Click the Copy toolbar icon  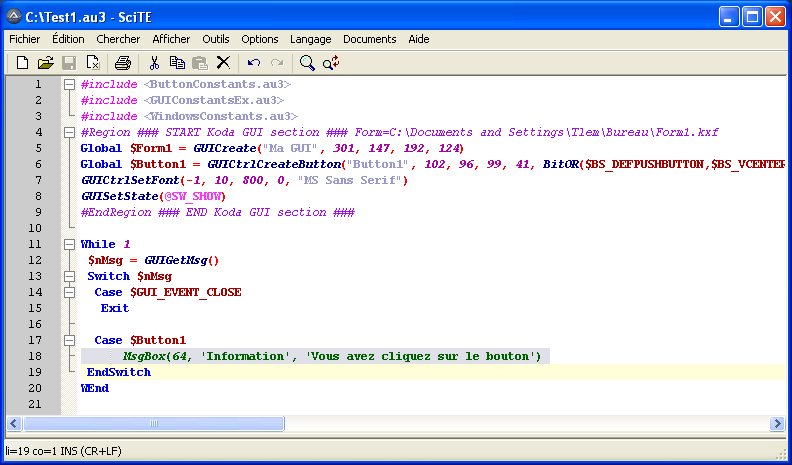(x=177, y=63)
